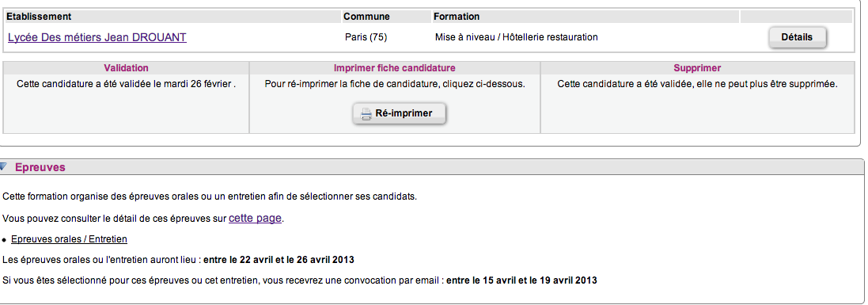Image resolution: width=868 pixels, height=305 pixels.
Task: Select the Ré-imprimer button label
Action: click(x=404, y=114)
